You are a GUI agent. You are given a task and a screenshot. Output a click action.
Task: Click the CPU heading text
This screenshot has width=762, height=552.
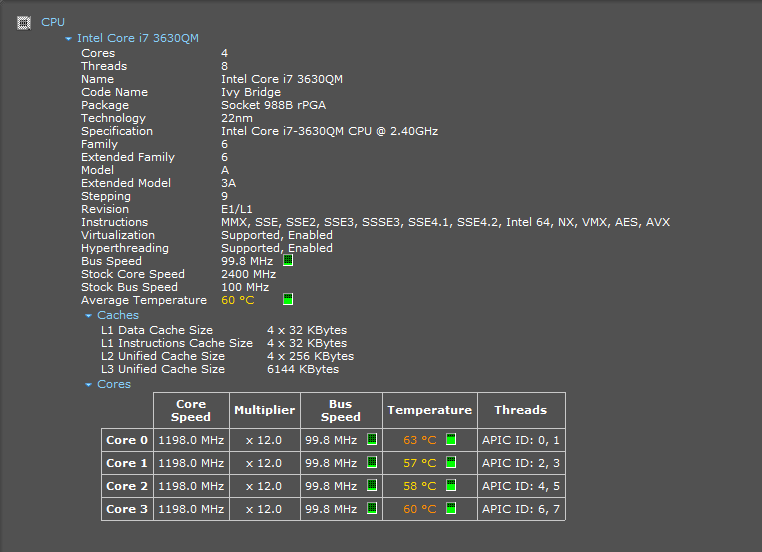[52, 22]
